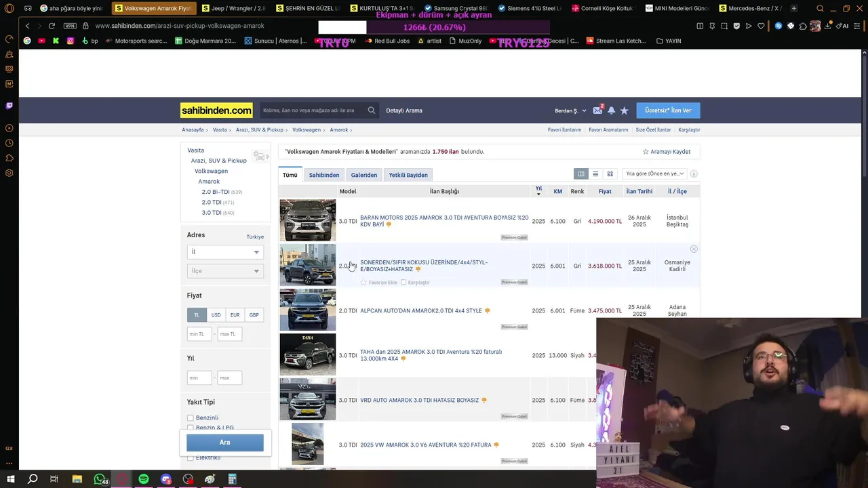The image size is (868, 488).
Task: Open Spotify from the taskbar
Action: pos(144,479)
